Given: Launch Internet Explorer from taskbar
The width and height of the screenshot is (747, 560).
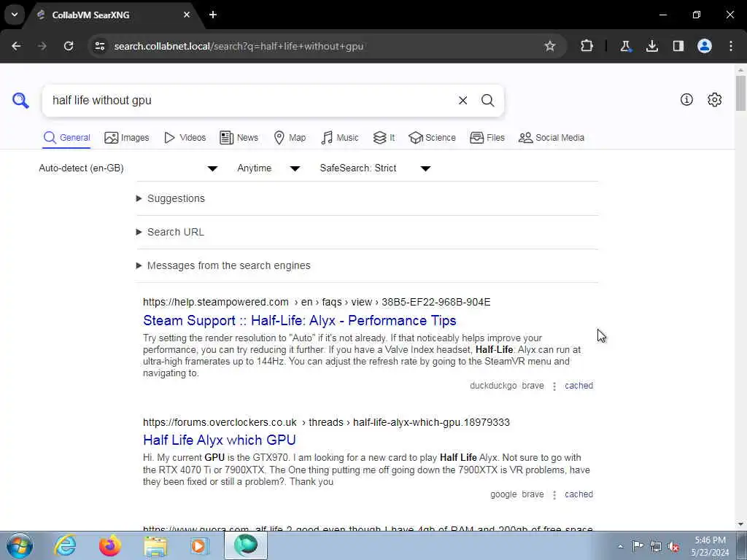Looking at the screenshot, I should pyautogui.click(x=65, y=545).
